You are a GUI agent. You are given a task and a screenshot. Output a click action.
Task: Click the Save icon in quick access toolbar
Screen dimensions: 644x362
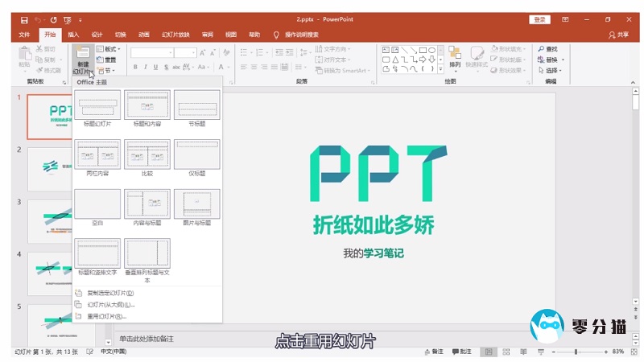point(24,19)
